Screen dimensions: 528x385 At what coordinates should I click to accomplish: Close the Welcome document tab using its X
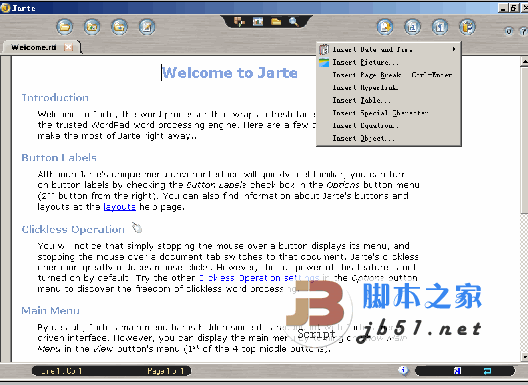pyautogui.click(x=68, y=47)
